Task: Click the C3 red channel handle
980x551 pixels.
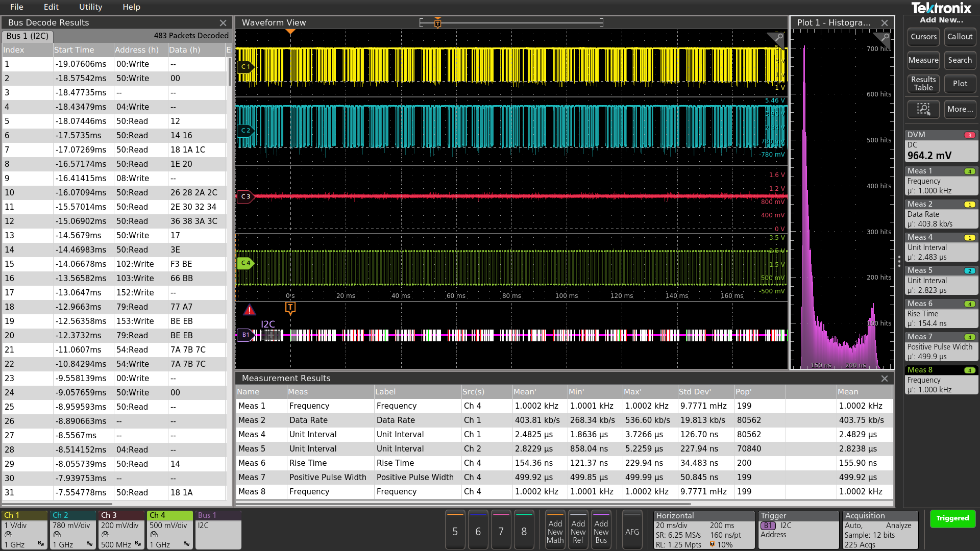Action: (x=246, y=196)
